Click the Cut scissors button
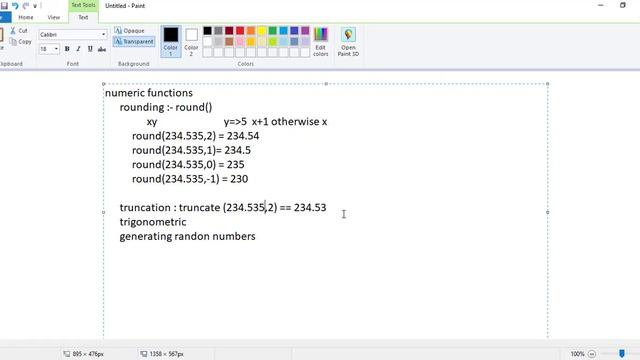 pyautogui.click(x=19, y=31)
